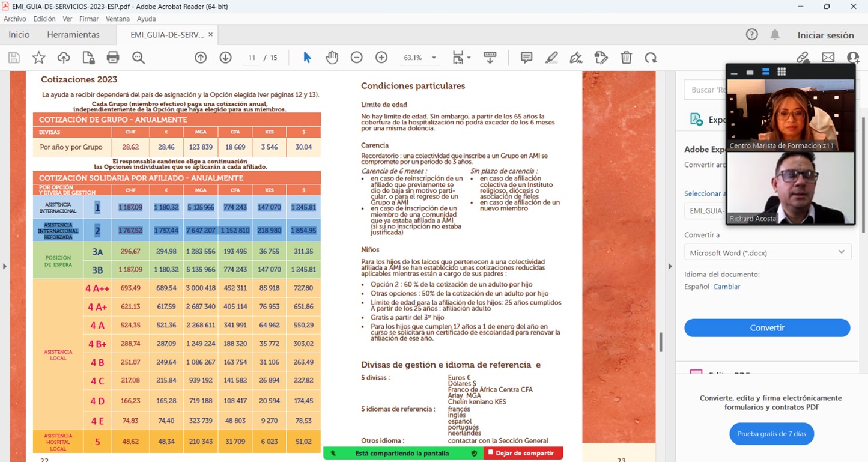This screenshot has width=868, height=462.
Task: Click the 4 A++ option label
Action: (x=97, y=288)
